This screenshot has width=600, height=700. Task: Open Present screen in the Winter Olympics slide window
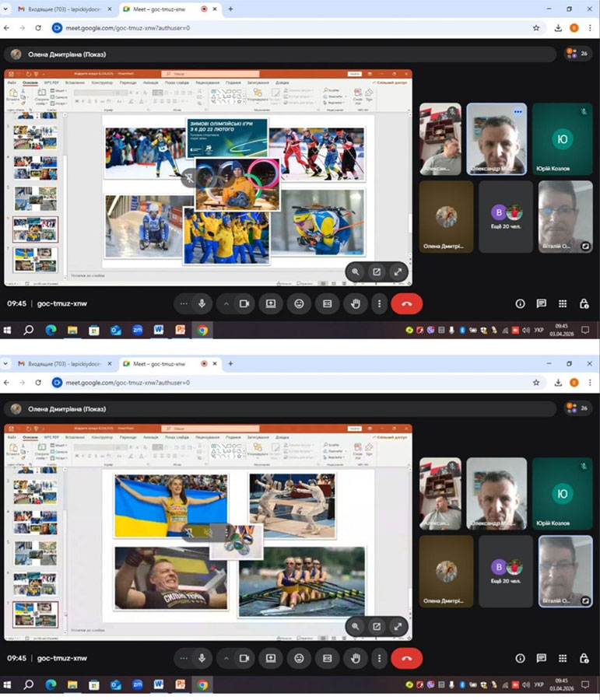tap(271, 303)
